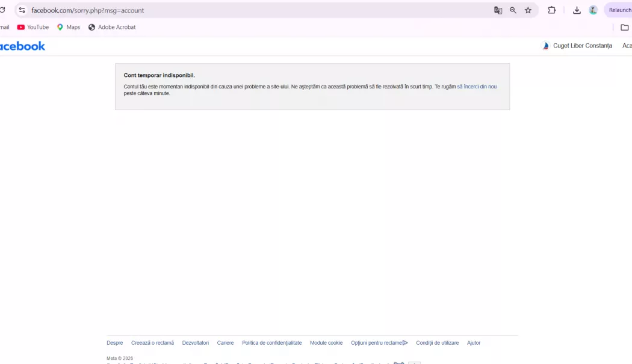632x364 pixels.
Task: Open Condiții de utilizare link
Action: [438, 343]
